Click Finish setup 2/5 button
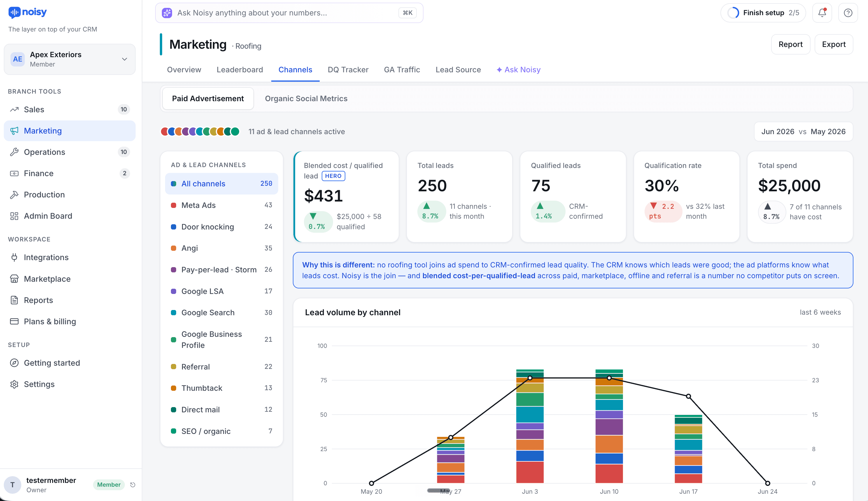The height and width of the screenshot is (501, 868). [763, 13]
